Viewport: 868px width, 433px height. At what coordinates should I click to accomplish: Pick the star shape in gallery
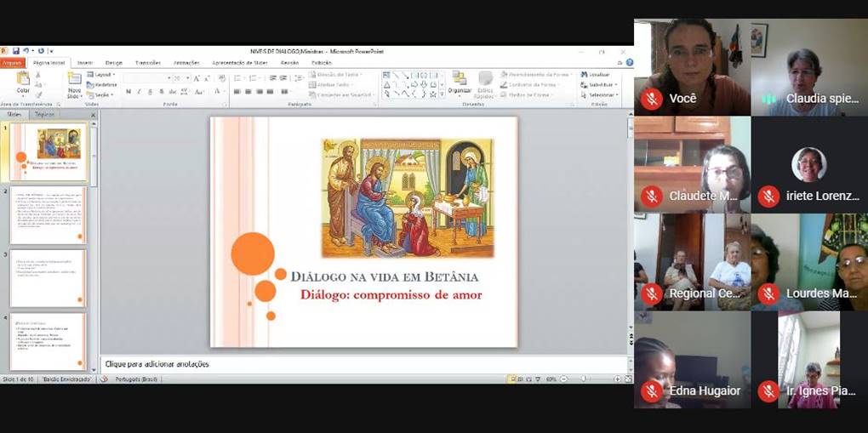(x=433, y=94)
